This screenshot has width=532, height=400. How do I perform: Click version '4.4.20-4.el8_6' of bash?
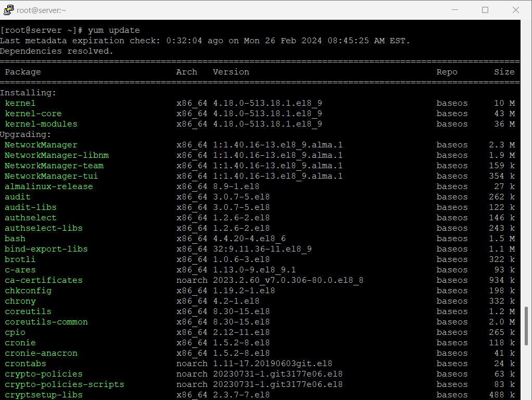tap(249, 239)
